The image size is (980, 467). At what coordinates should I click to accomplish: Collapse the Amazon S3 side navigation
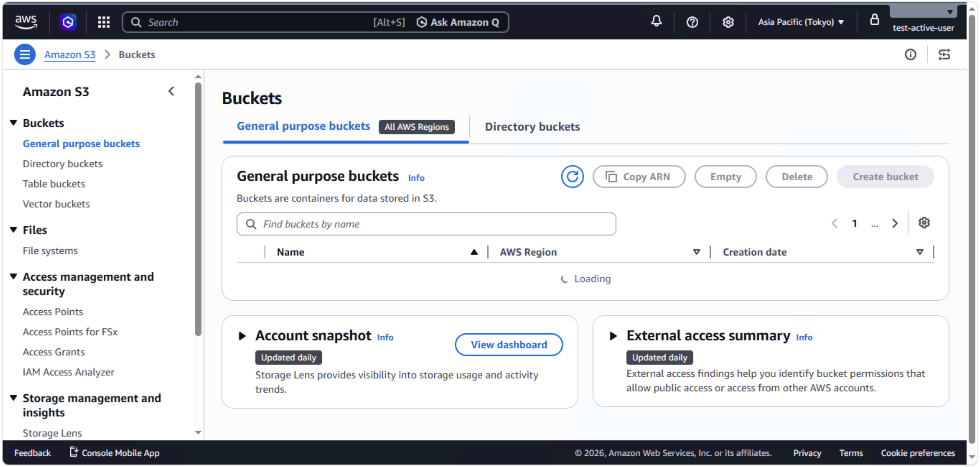point(171,91)
